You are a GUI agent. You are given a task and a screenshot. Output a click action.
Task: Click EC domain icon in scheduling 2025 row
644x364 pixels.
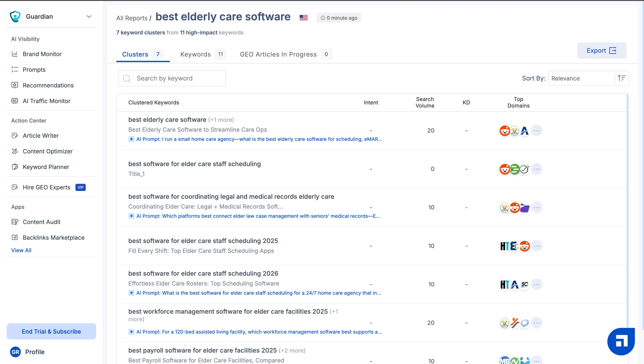(x=515, y=246)
